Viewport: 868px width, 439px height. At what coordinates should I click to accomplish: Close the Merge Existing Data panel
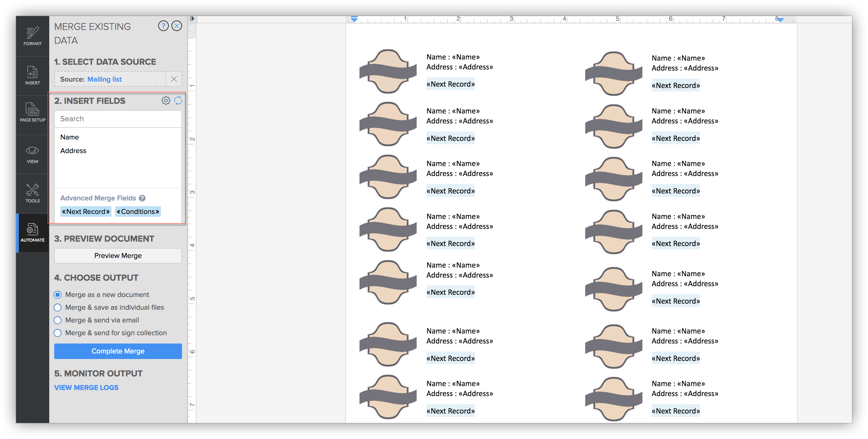[x=176, y=26]
